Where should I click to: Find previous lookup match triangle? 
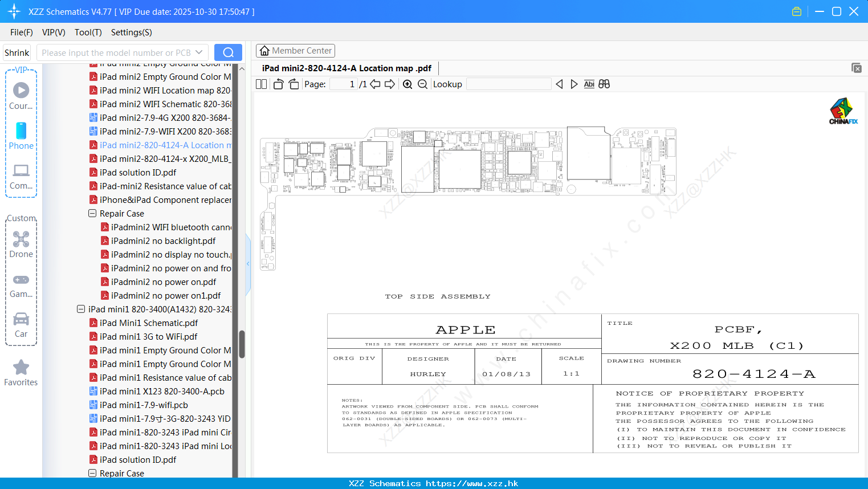click(559, 84)
